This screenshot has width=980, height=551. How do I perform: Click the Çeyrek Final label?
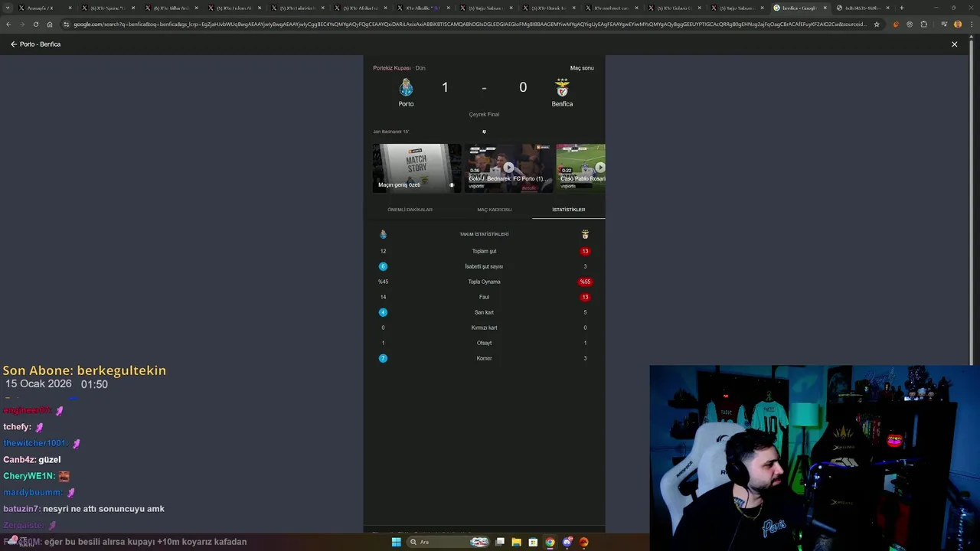point(484,115)
